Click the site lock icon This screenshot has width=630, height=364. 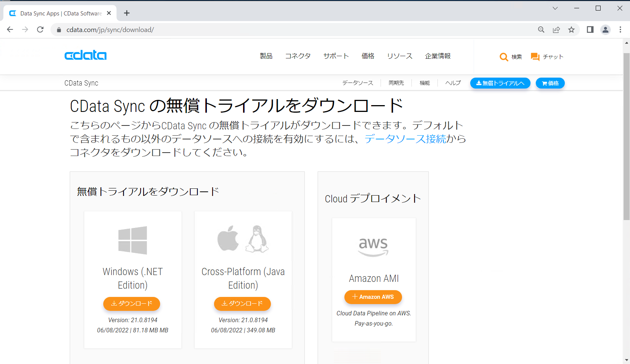59,30
